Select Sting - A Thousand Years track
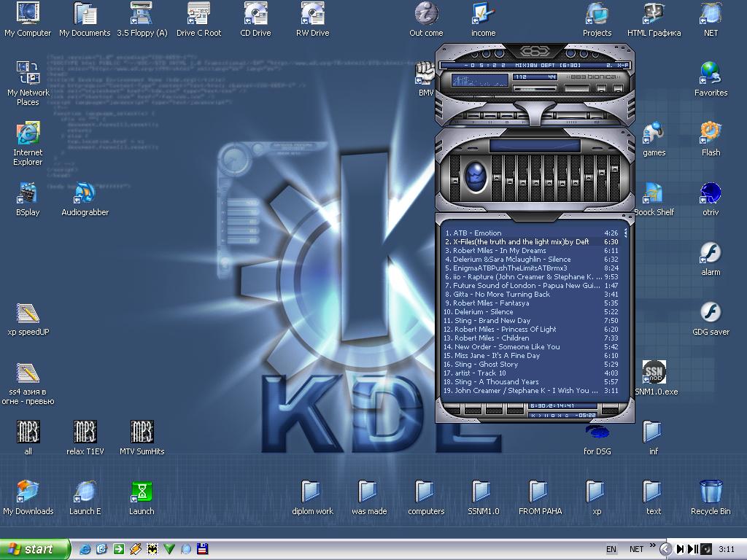The width and height of the screenshot is (747, 560). click(x=531, y=381)
